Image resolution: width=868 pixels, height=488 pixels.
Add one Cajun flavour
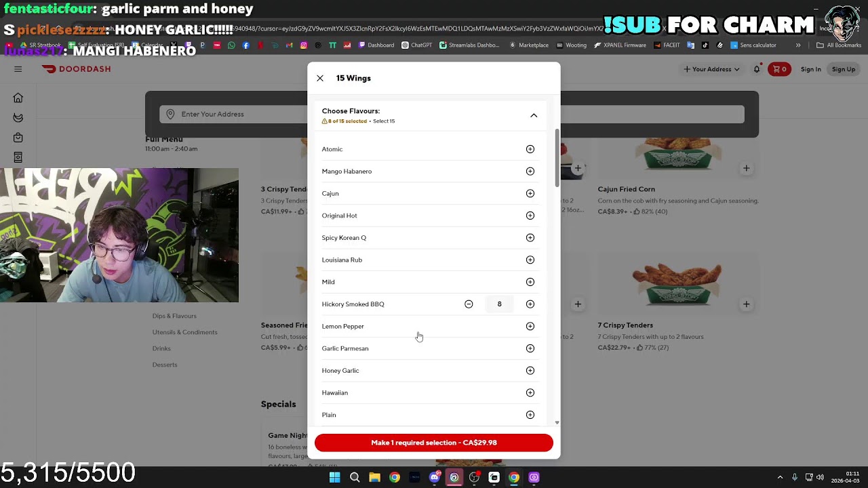(530, 193)
